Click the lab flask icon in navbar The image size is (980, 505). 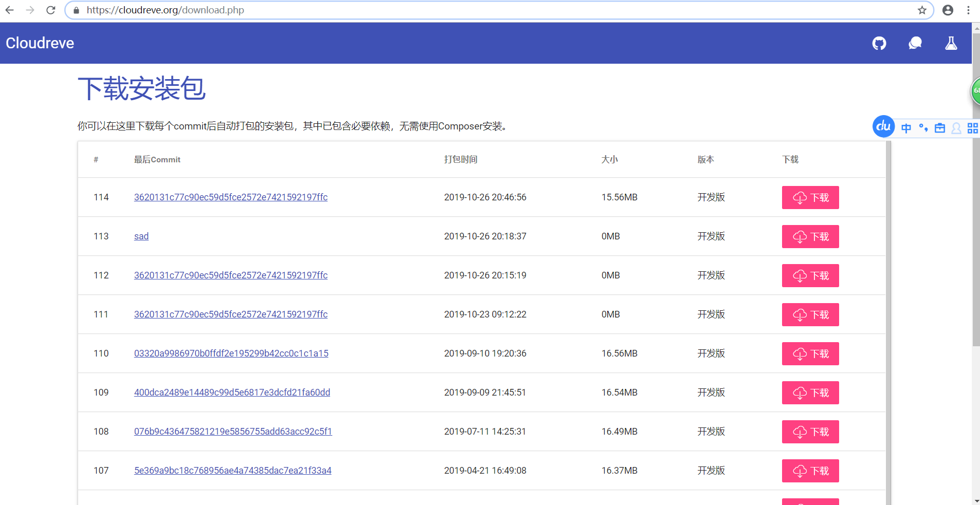[x=951, y=43]
